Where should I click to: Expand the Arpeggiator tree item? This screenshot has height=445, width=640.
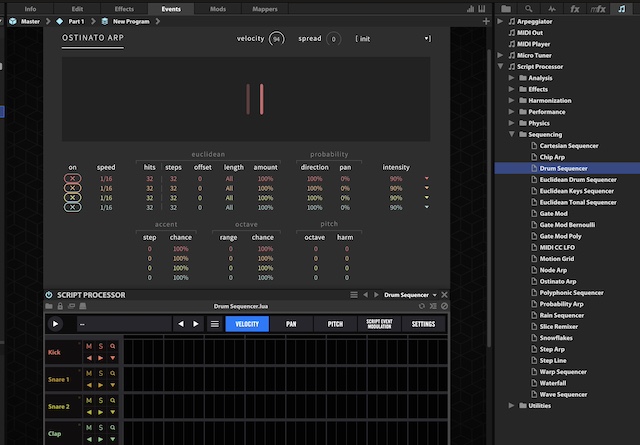tap(501, 20)
